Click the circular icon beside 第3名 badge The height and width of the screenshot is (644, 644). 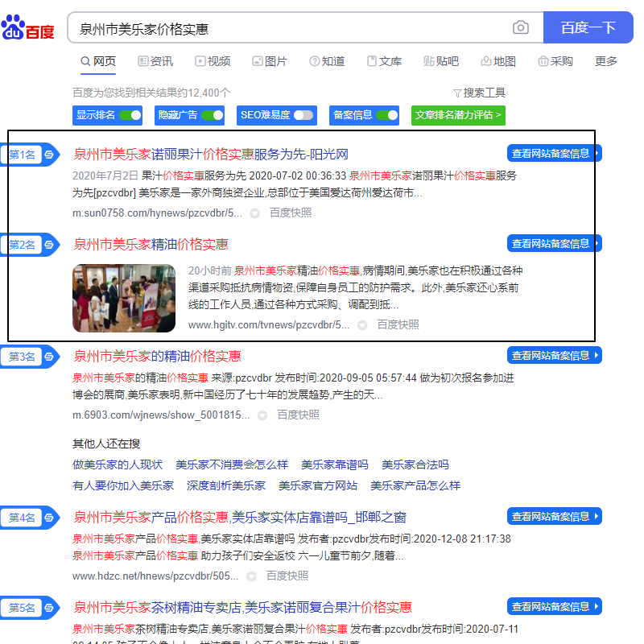(x=49, y=357)
